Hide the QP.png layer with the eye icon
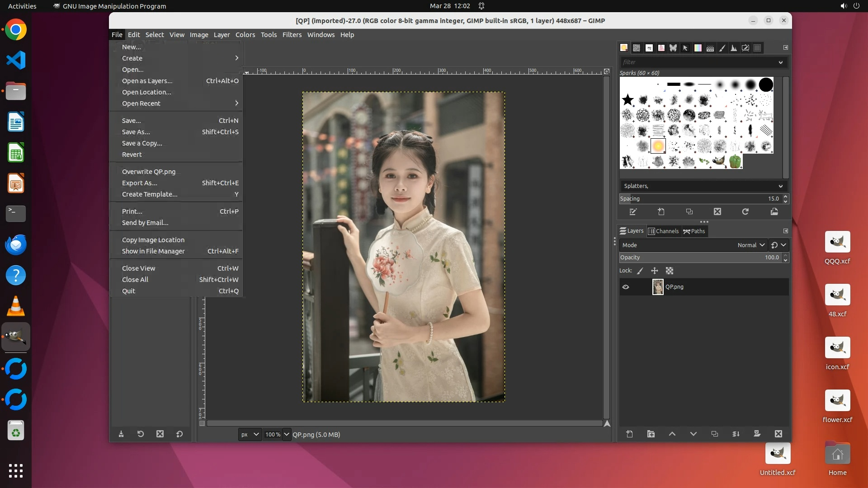This screenshot has width=868, height=488. coord(626,287)
